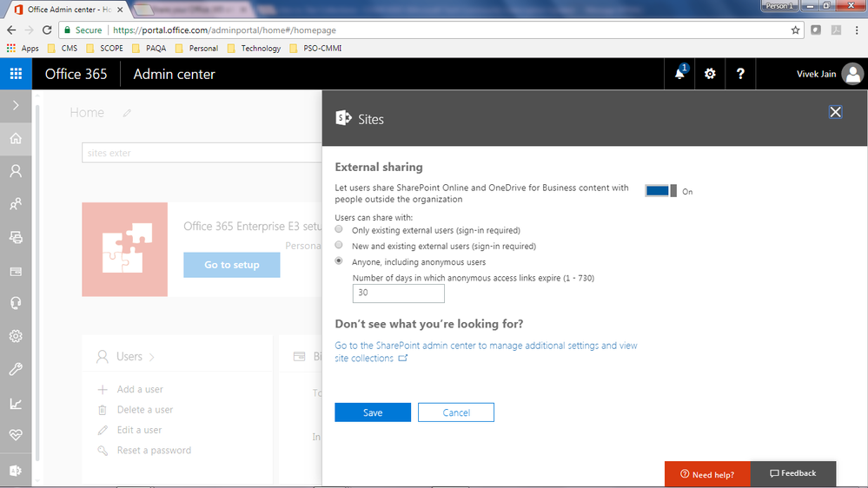868x488 pixels.
Task: Open Admin centers icon in the sidebar
Action: tap(16, 471)
